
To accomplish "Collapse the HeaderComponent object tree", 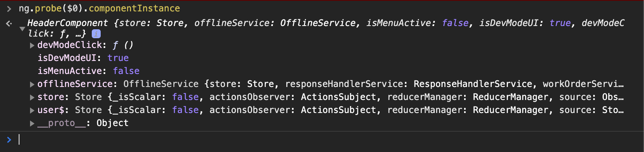I will (x=22, y=29).
